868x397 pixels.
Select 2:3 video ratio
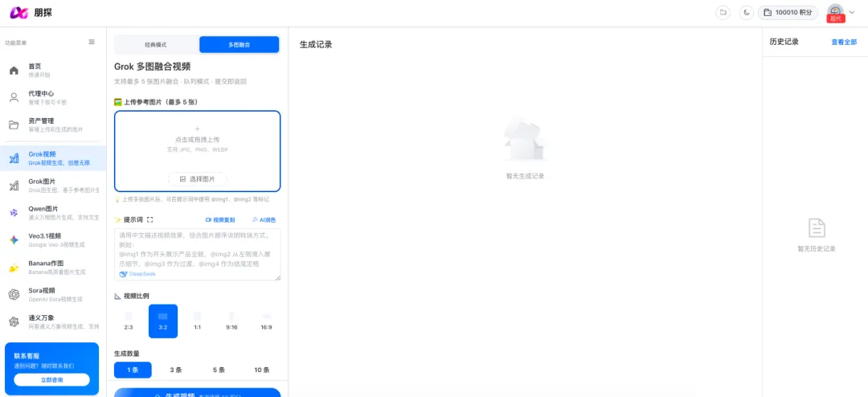click(x=129, y=321)
